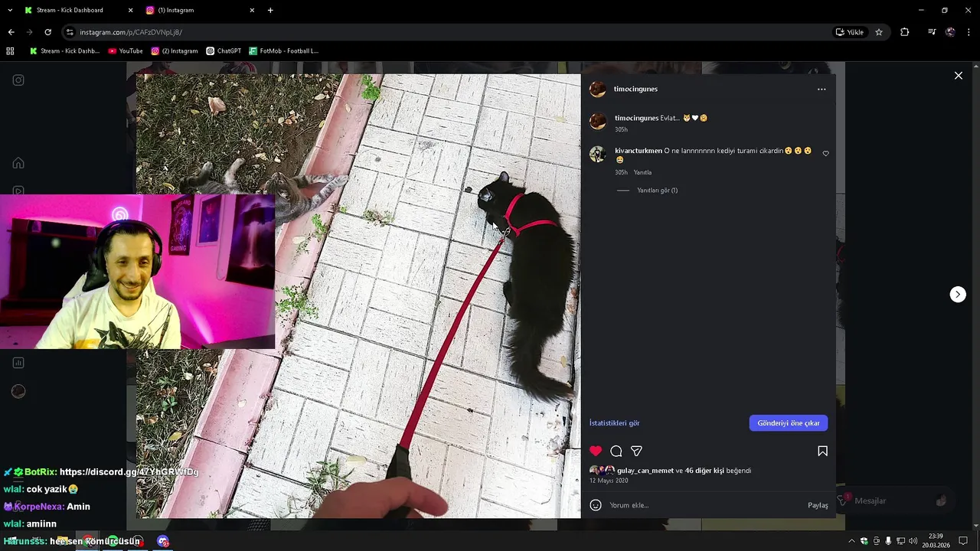Screen dimensions: 980x551
Task: Open the comment bubble icon under the post
Action: tap(616, 452)
